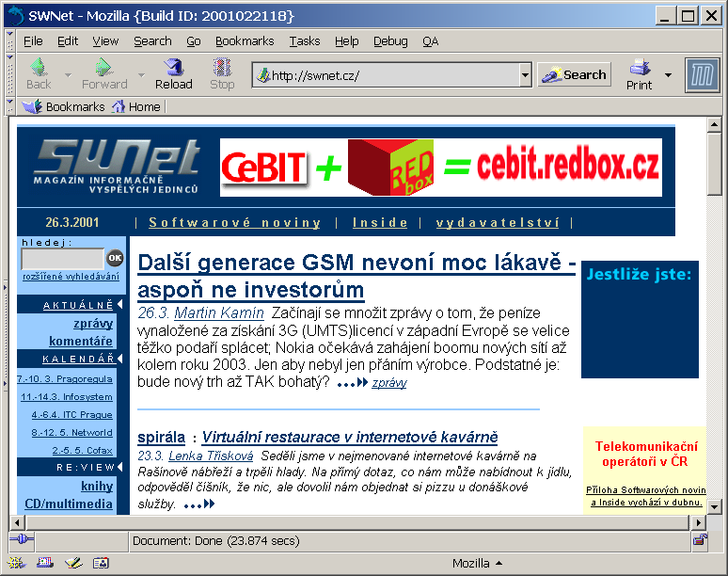Image resolution: width=728 pixels, height=576 pixels.
Task: Follow the vydavatelství link
Action: [x=498, y=222]
